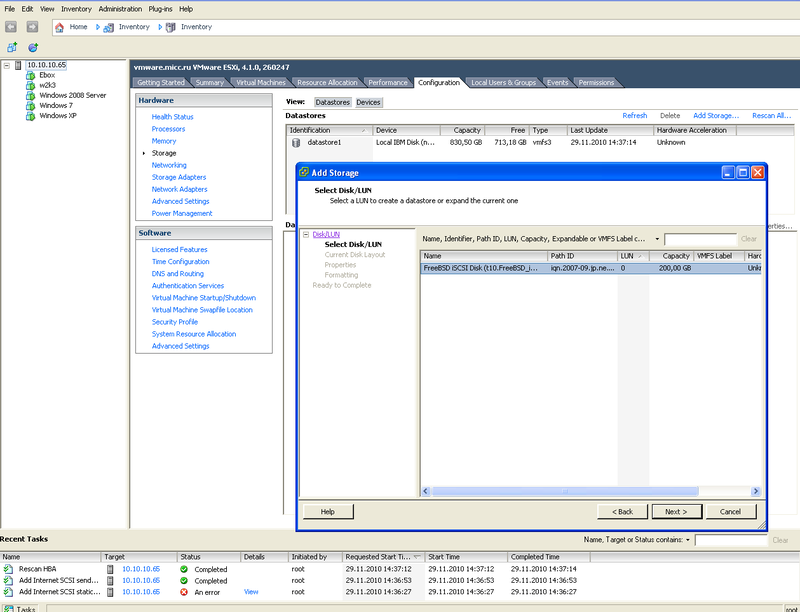Click the globe toolbar icon next to it
Image resolution: width=800 pixels, height=612 pixels.
tap(33, 47)
